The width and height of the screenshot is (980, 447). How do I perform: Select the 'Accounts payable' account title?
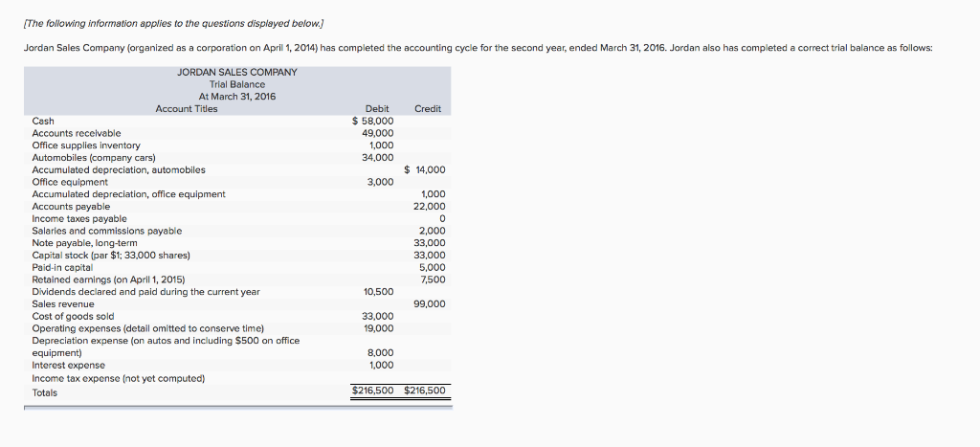71,207
